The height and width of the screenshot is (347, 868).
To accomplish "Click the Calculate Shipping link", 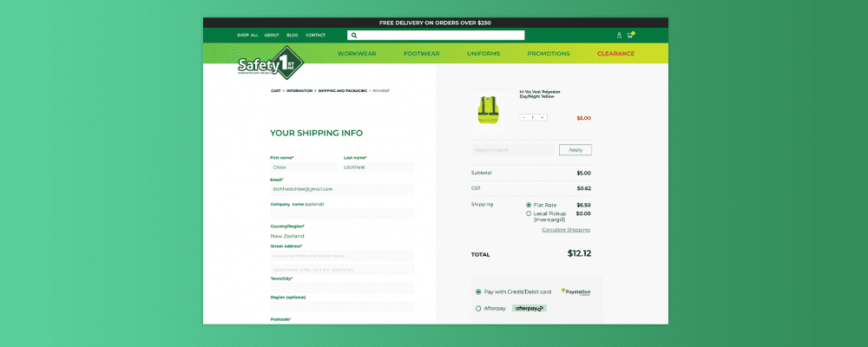I will point(566,230).
